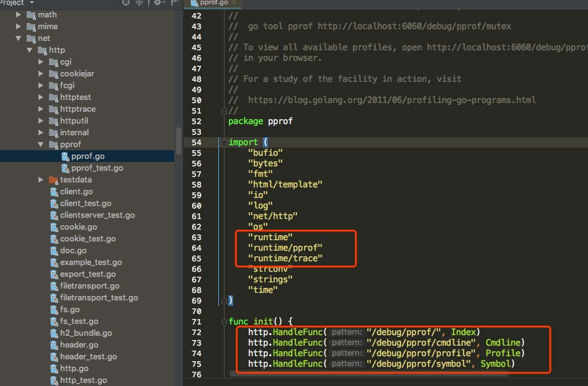Collapse the pprof folder
Image resolution: width=588 pixels, height=386 pixels.
(41, 145)
